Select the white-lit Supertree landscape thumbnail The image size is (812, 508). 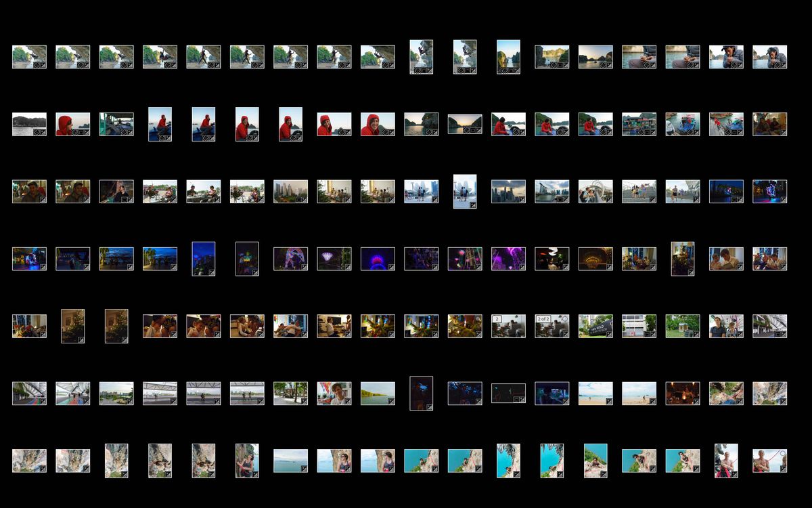tap(334, 259)
